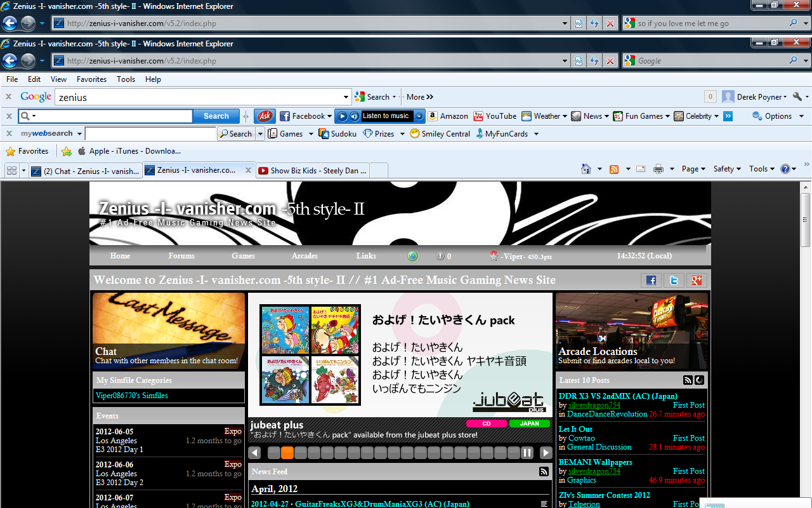This screenshot has width=812, height=508.
Task: Open the File menu
Action: (12, 79)
